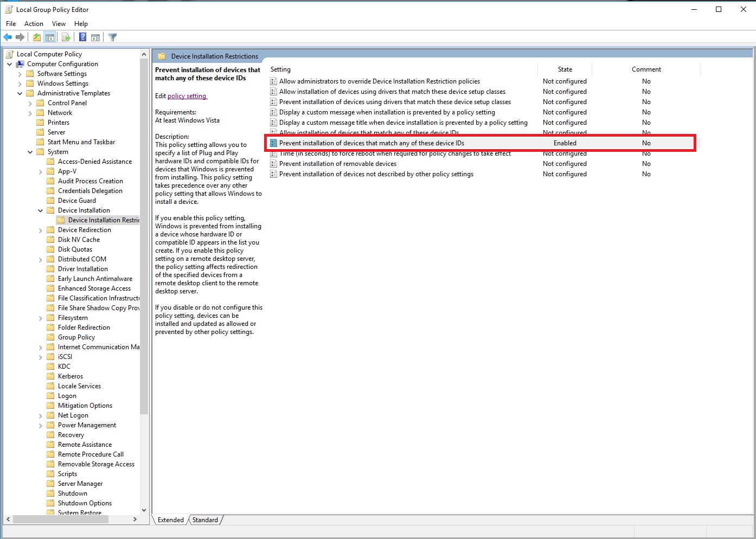Viewport: 756px width, 539px height.
Task: Click the policy icon beside Prevent installation of removable devices
Action: [x=274, y=164]
